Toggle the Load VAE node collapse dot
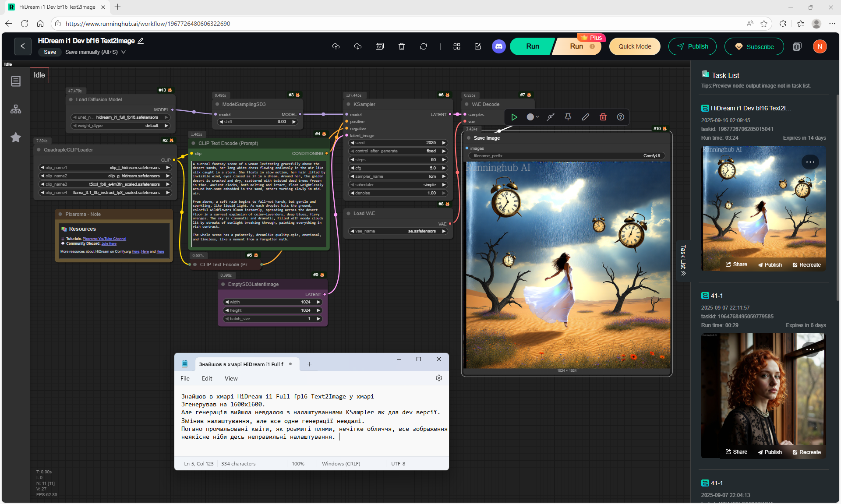The image size is (841, 504). pos(349,213)
